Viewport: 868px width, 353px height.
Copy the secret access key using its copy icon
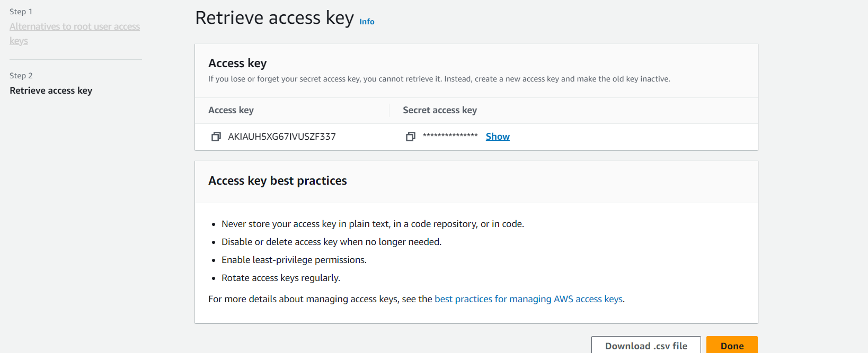click(410, 137)
